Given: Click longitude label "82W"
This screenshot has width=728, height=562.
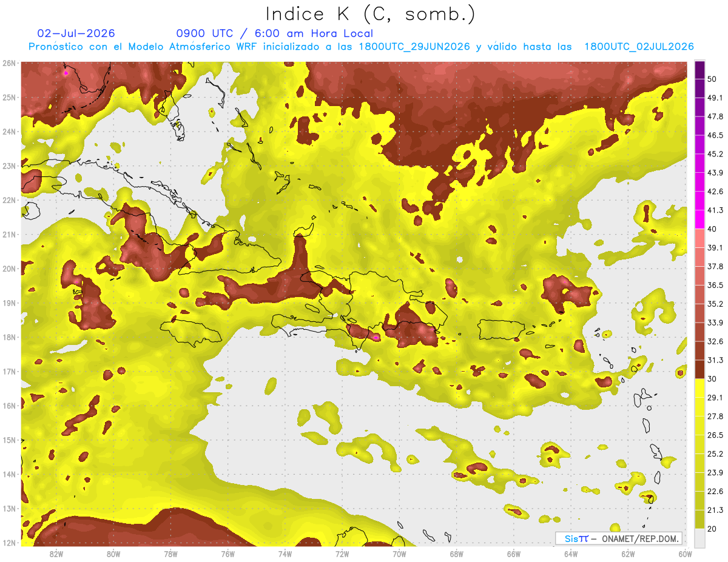Looking at the screenshot, I should point(56,554).
